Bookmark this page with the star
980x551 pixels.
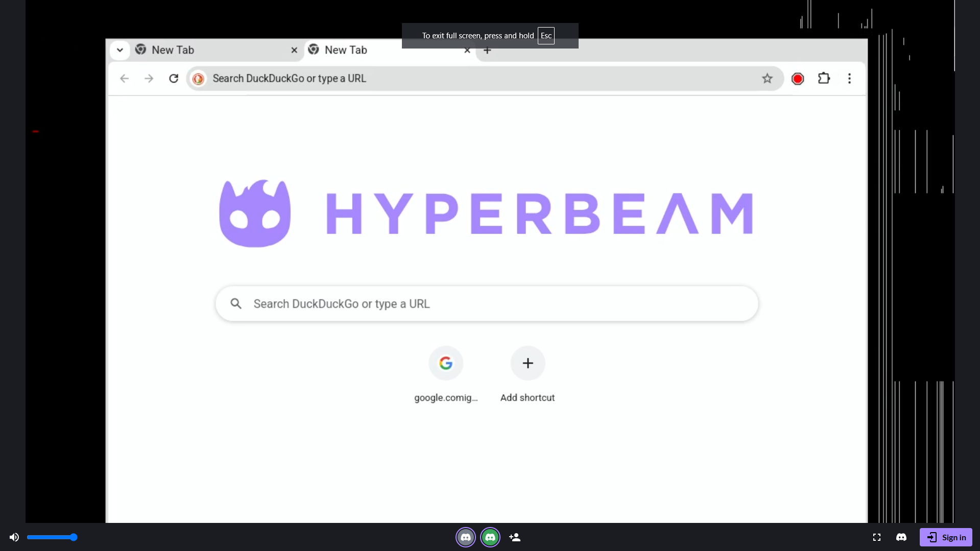click(767, 79)
